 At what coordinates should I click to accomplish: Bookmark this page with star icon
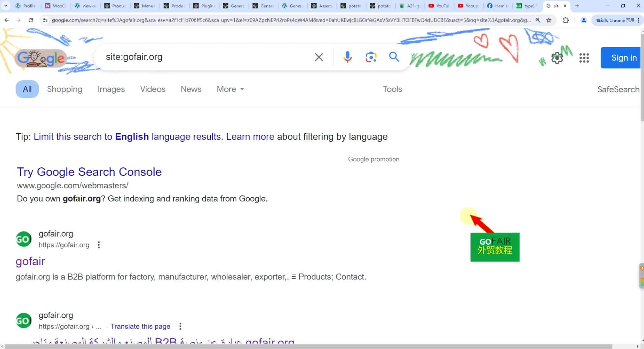pos(549,20)
